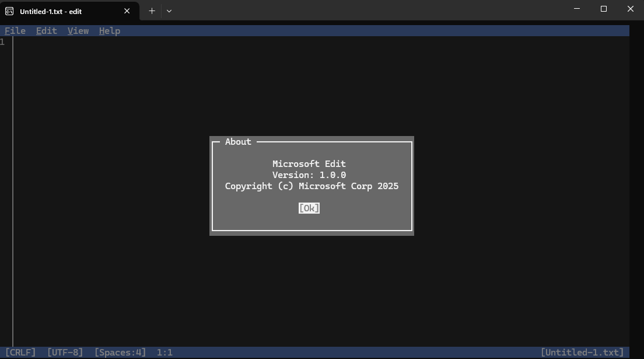Viewport: 644px width, 359px height.
Task: Click the 'Microsoft Edit' title text
Action: click(309, 164)
